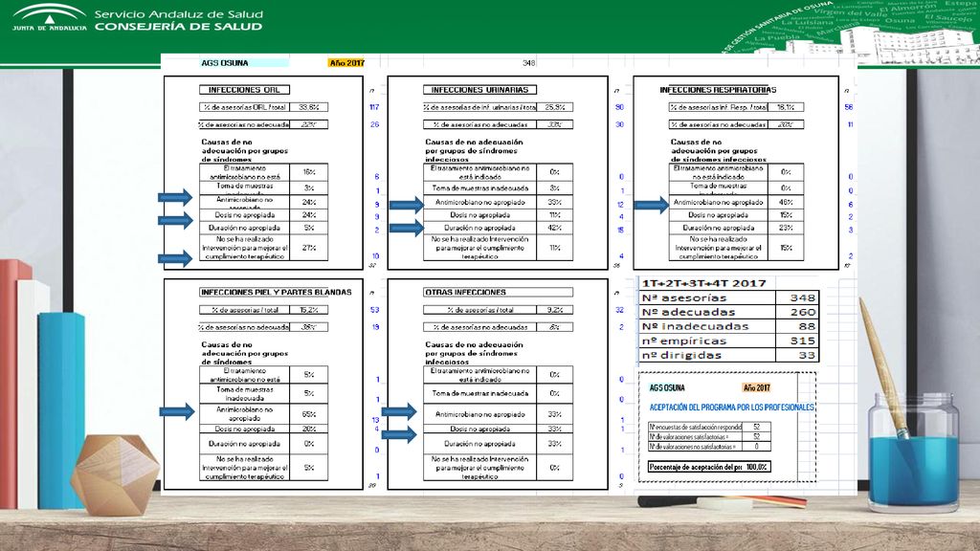The width and height of the screenshot is (980, 551).
Task: Select the '23%' cell in the respiratorias table
Action: click(786, 228)
